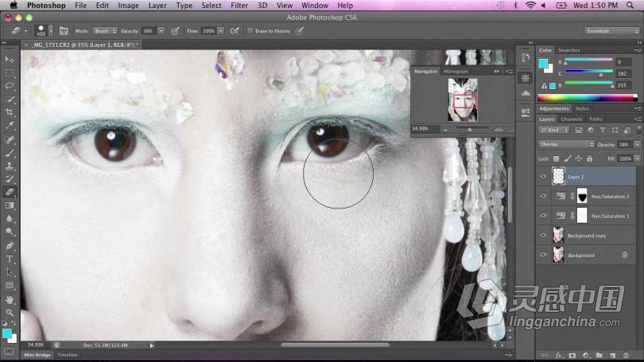Viewport: 644px width, 362px height.
Task: Select the Blur tool
Action: (10, 219)
